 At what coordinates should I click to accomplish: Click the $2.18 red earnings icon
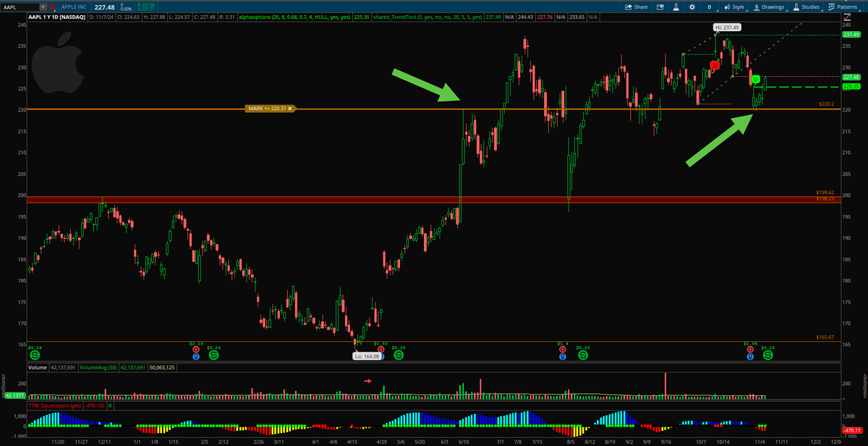195,349
